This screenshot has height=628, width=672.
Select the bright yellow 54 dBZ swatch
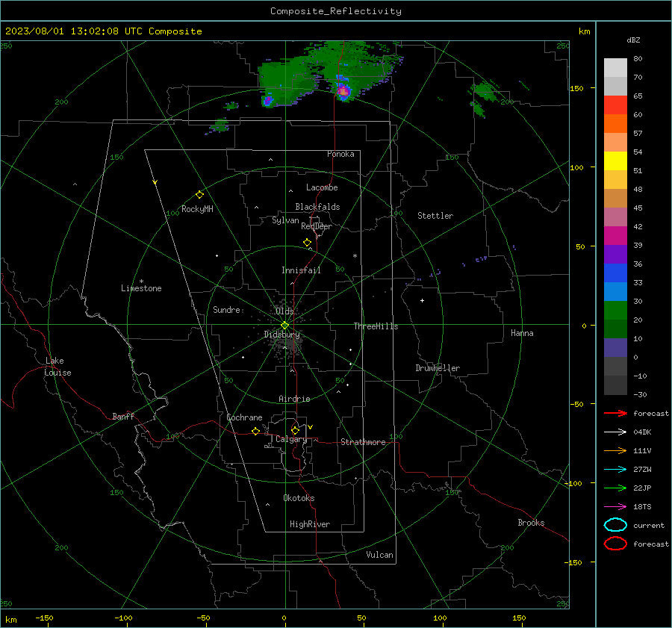click(x=615, y=161)
